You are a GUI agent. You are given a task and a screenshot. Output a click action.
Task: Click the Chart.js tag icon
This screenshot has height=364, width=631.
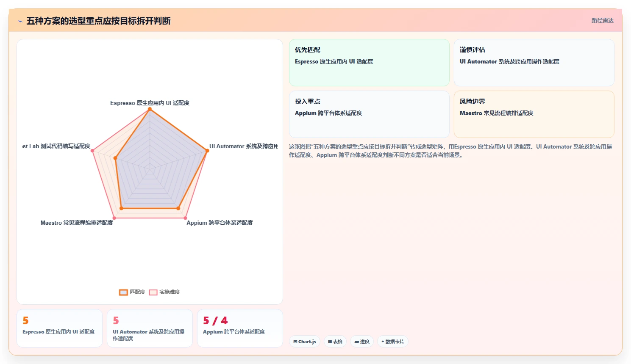tap(295, 342)
